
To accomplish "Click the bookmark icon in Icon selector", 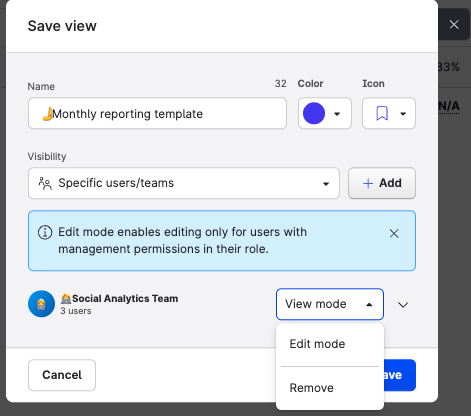I will (382, 113).
